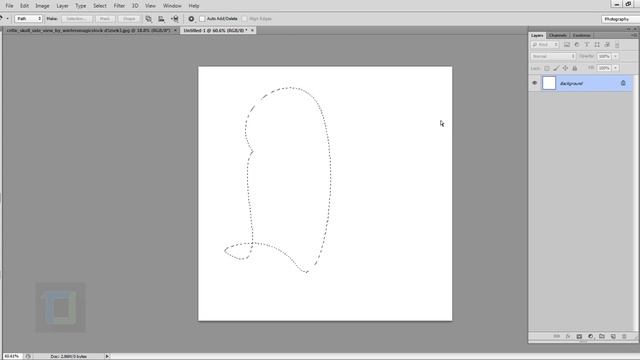Open the Image menu
Screen dimensions: 640x360
click(x=42, y=6)
